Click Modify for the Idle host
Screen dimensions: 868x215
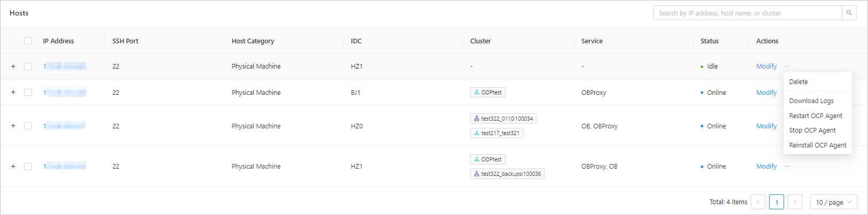pyautogui.click(x=766, y=67)
